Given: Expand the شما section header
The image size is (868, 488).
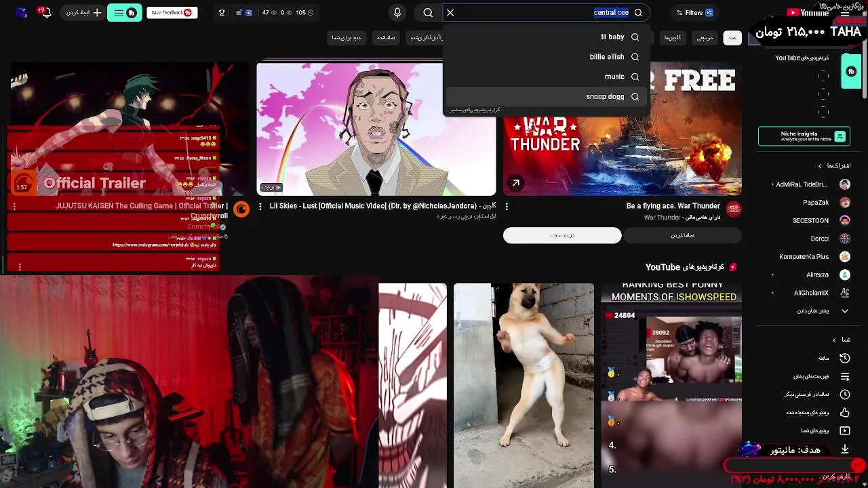Looking at the screenshot, I should pyautogui.click(x=841, y=340).
